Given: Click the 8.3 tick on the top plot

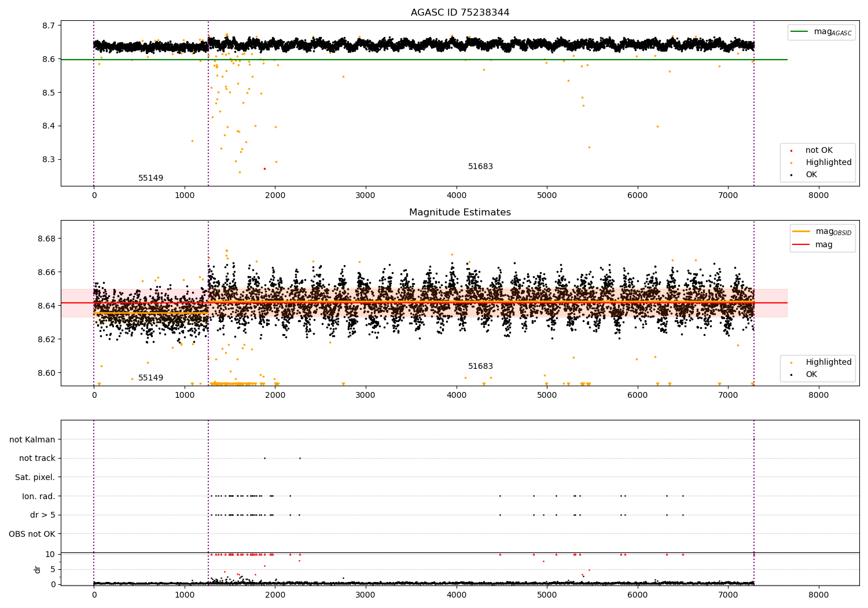Looking at the screenshot, I should [48, 159].
